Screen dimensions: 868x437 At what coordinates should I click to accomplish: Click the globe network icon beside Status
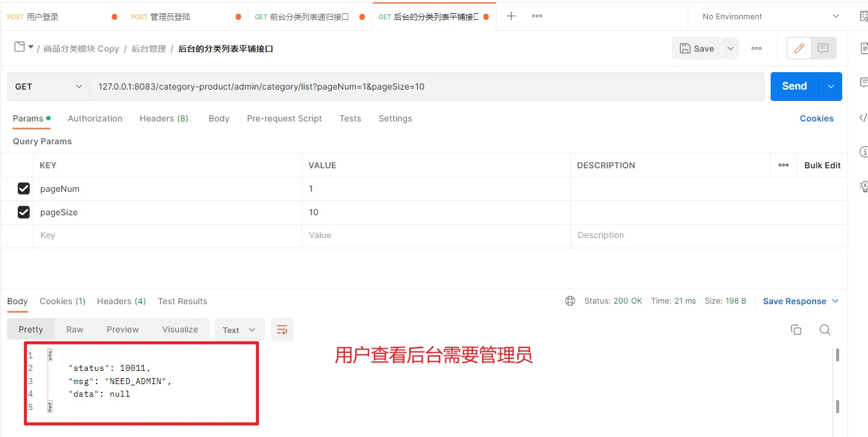pyautogui.click(x=570, y=301)
